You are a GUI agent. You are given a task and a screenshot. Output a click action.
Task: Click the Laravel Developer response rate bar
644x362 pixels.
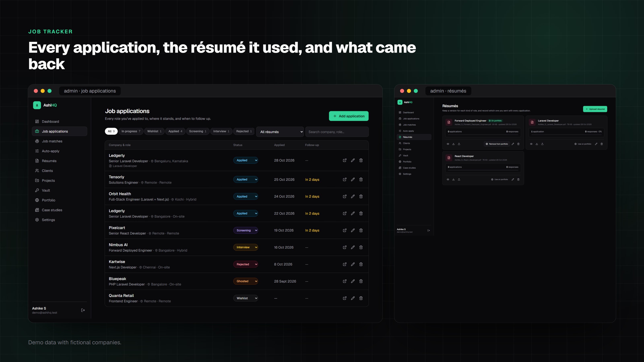(x=566, y=135)
